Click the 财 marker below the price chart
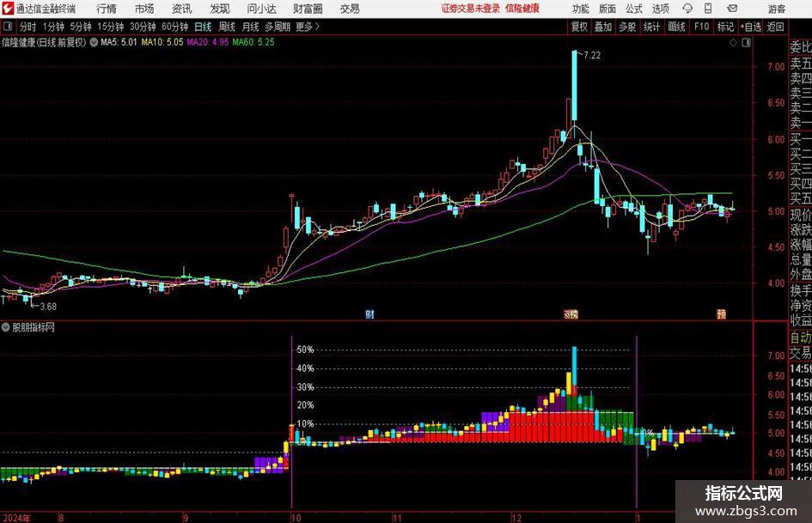The height and width of the screenshot is (523, 812). coord(369,314)
